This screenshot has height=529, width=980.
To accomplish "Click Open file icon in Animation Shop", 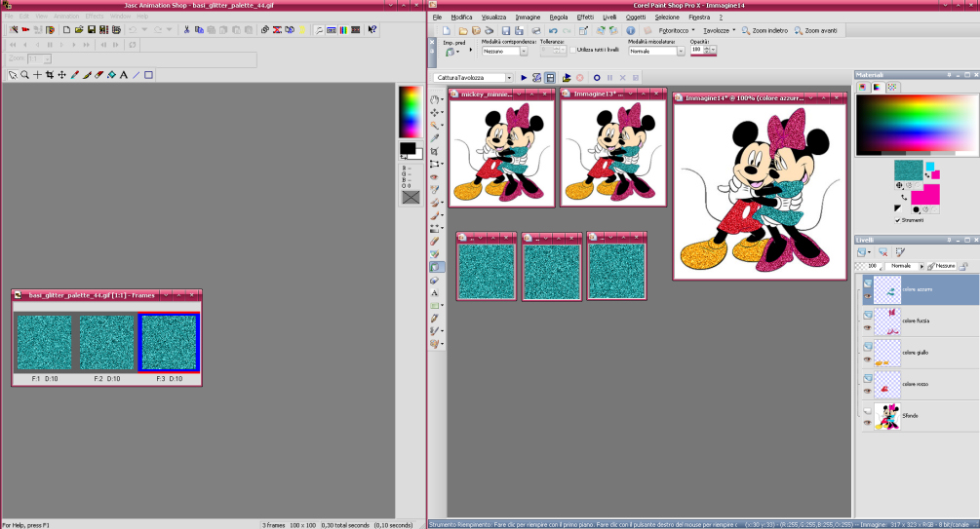I will coord(79,29).
